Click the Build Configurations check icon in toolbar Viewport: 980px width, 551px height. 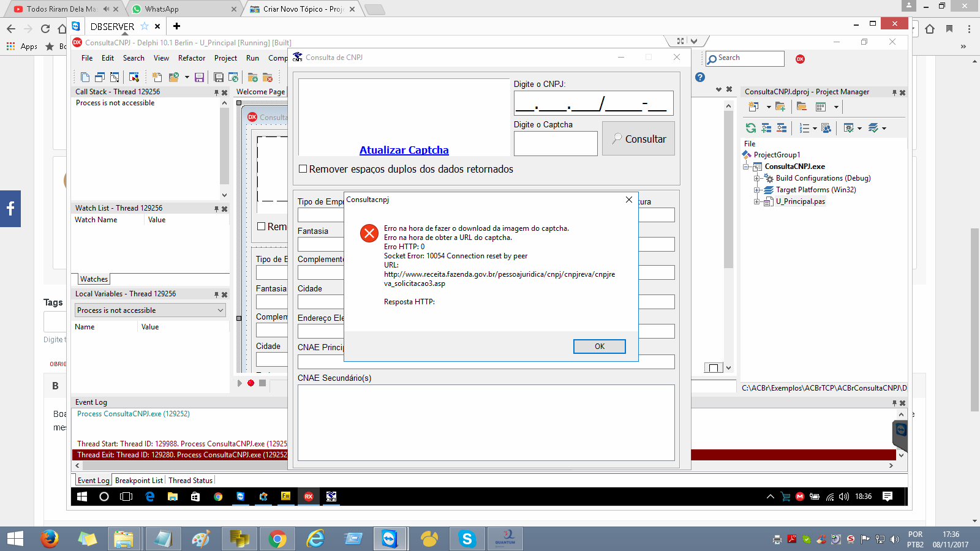[x=848, y=128]
